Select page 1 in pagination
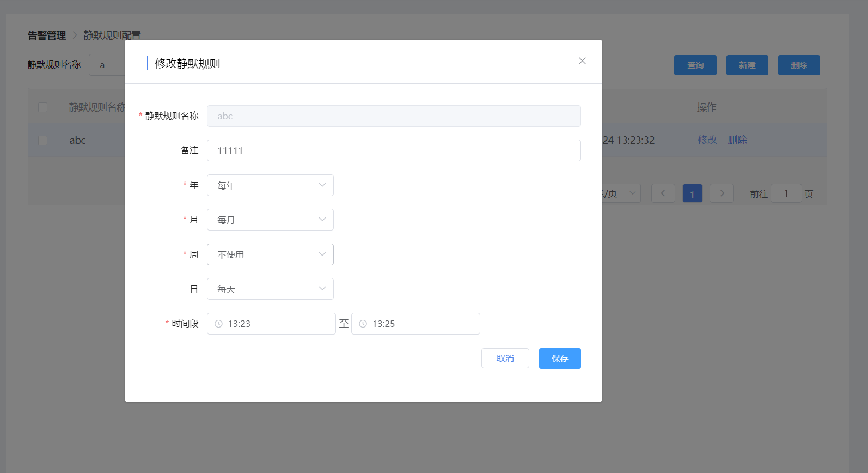The height and width of the screenshot is (473, 868). [693, 193]
